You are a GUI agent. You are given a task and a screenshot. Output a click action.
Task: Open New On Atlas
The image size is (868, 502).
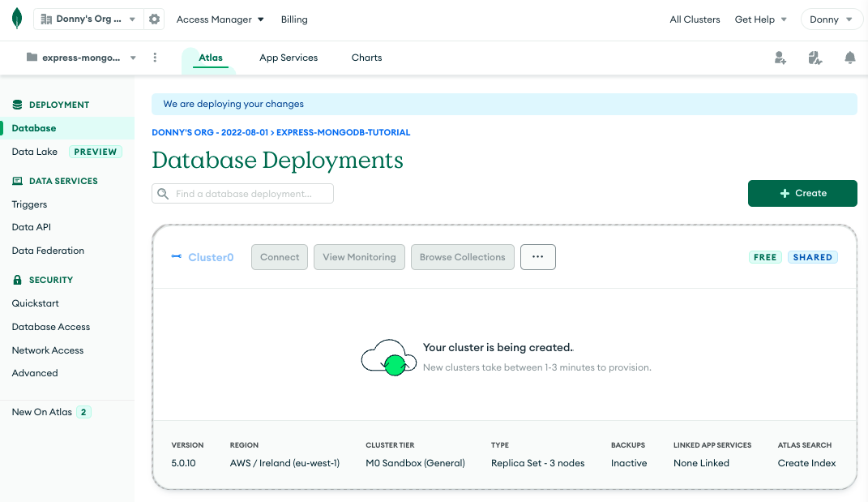(42, 412)
